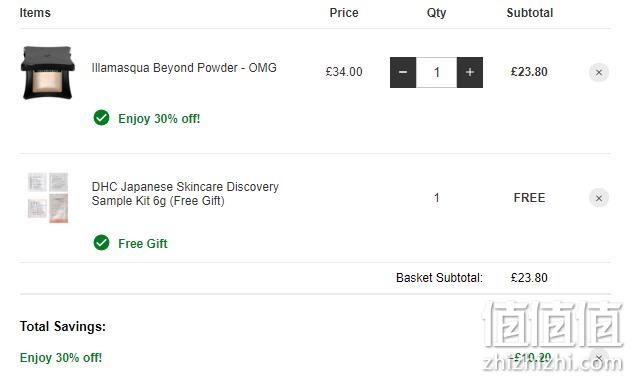Click the quantity input field showing 1
Screen dimensions: 632x380
coord(437,73)
